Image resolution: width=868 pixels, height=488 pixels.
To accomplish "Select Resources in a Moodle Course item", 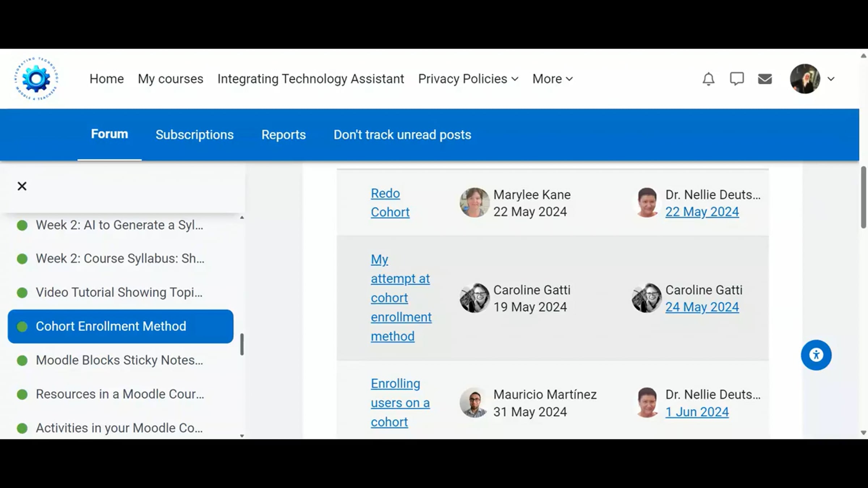I will point(120,394).
